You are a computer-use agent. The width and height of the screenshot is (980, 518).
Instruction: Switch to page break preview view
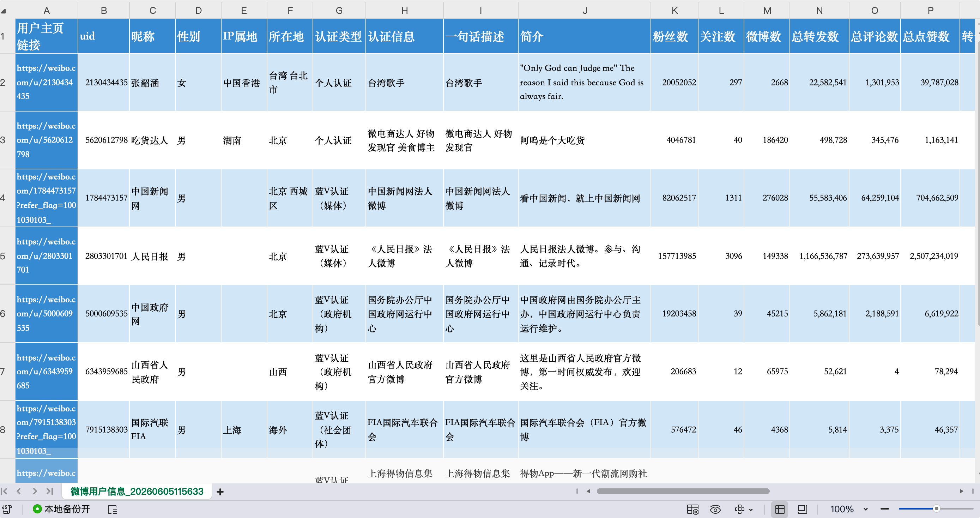[802, 509]
